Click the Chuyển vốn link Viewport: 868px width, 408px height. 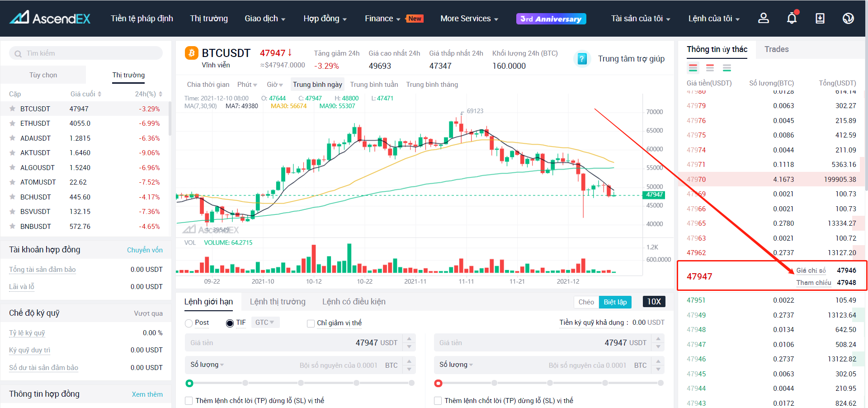click(145, 250)
